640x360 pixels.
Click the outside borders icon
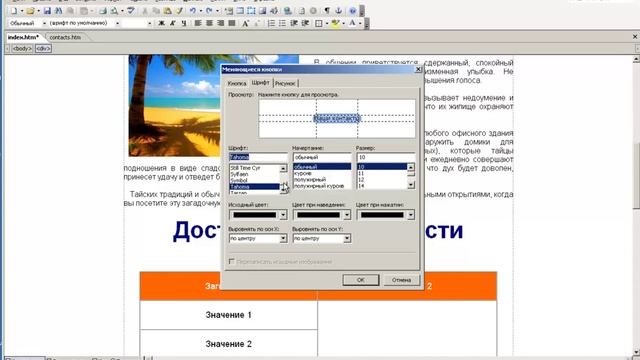tap(319, 23)
